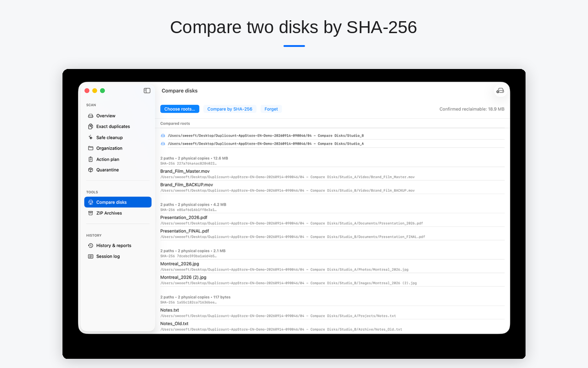
Task: Click the Safe cleanup sparkle icon
Action: coord(90,138)
